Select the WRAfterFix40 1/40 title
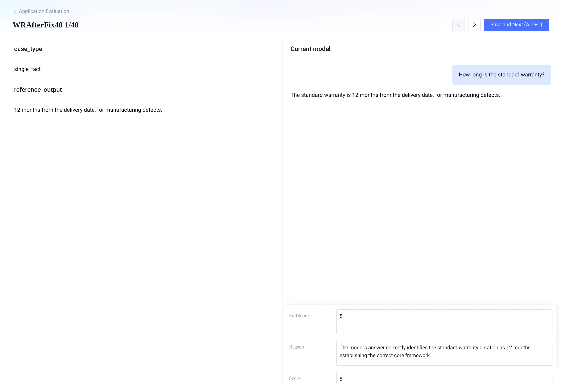Image resolution: width=565 pixels, height=392 pixels. pos(46,25)
